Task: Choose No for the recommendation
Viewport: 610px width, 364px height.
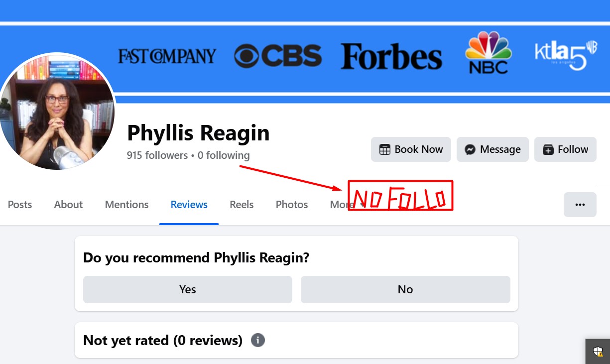Action: coord(405,289)
